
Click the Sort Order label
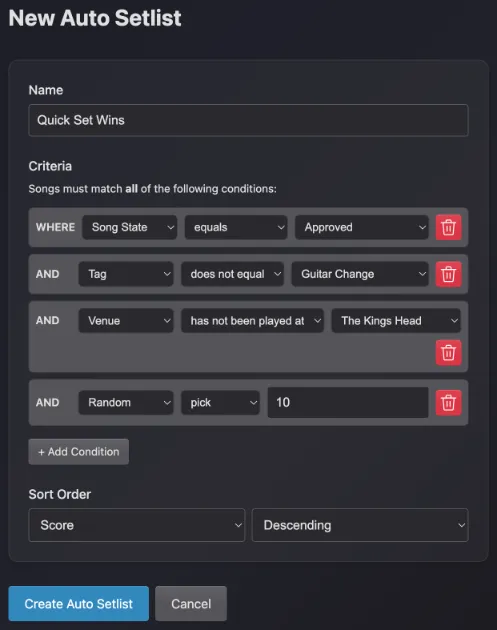click(59, 494)
